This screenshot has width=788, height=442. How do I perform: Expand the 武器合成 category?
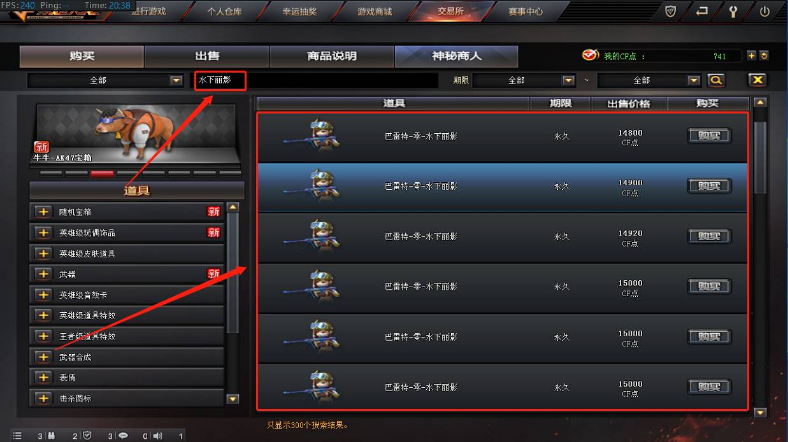point(43,357)
